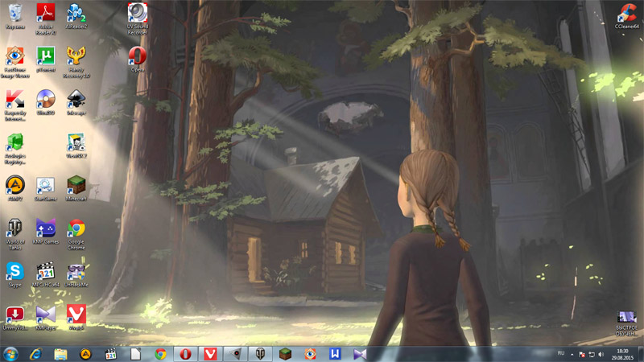Select the UV Sound Recorder desktop icon
The width and height of the screenshot is (644, 362).
click(138, 19)
